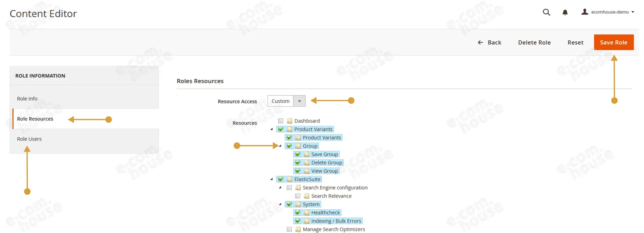Click the ElasticSuite folder icon

(289, 179)
